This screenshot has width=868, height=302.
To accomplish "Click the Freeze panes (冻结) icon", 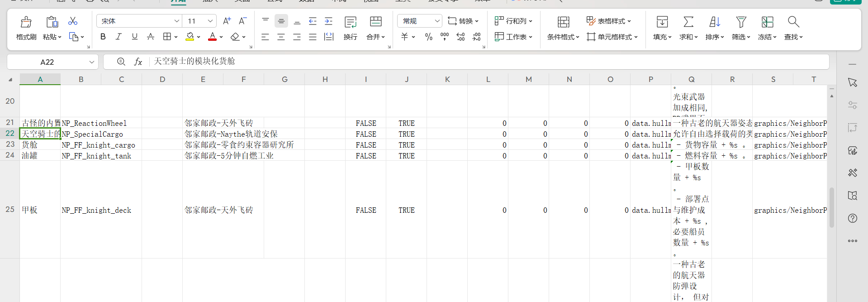I will (767, 22).
